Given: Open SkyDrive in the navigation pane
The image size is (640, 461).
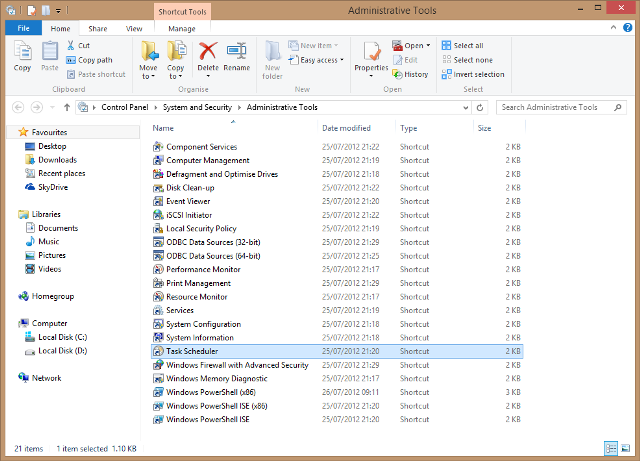Looking at the screenshot, I should [x=53, y=187].
